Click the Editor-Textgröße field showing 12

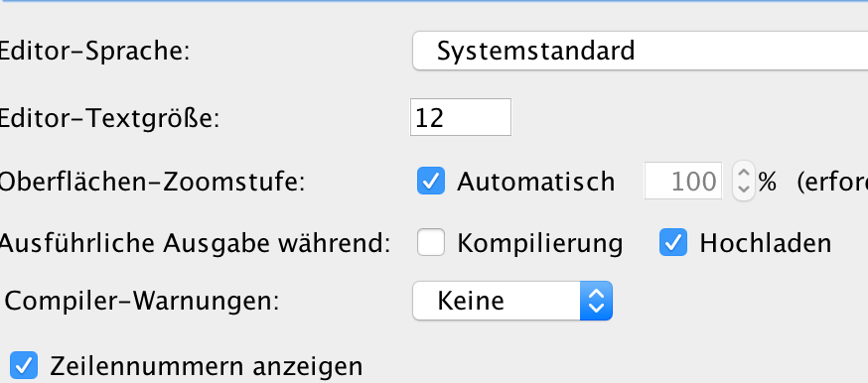461,117
